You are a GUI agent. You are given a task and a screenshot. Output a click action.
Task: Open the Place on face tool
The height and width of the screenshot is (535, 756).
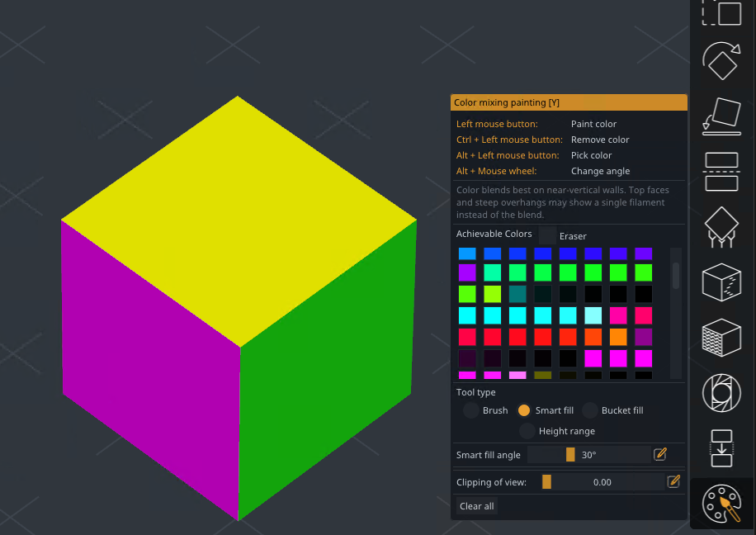721,116
